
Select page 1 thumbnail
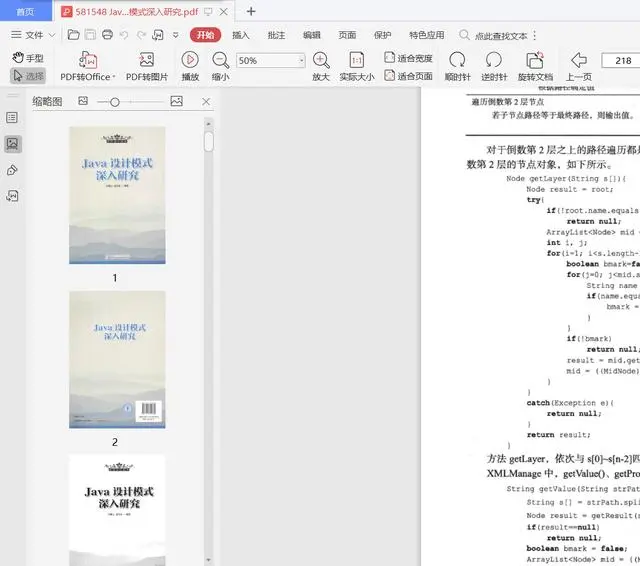click(x=117, y=195)
